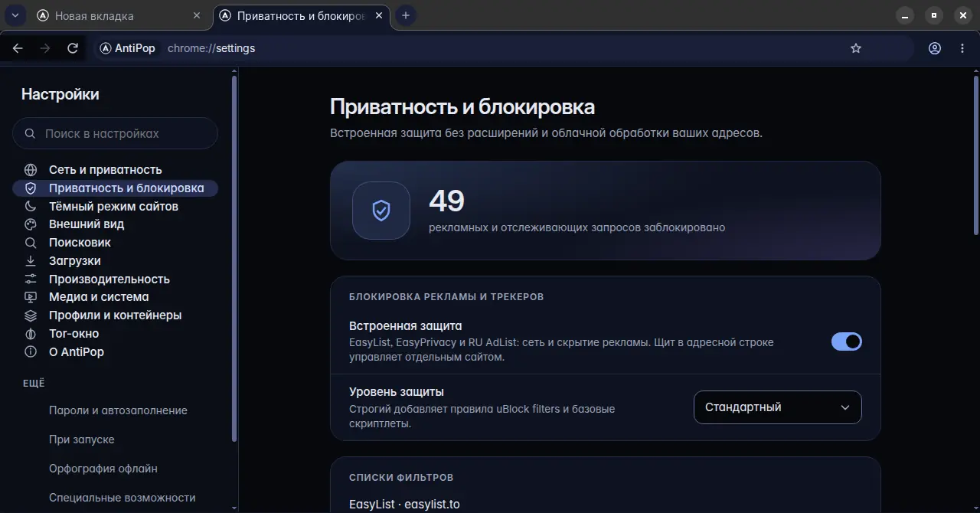
Task: Click the palette icon beside Внешний вид
Action: pyautogui.click(x=31, y=224)
